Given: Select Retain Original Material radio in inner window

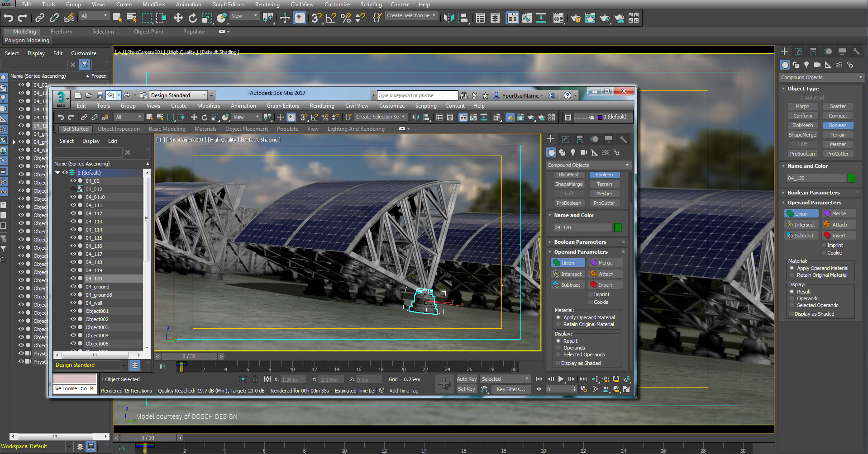Looking at the screenshot, I should tap(558, 324).
